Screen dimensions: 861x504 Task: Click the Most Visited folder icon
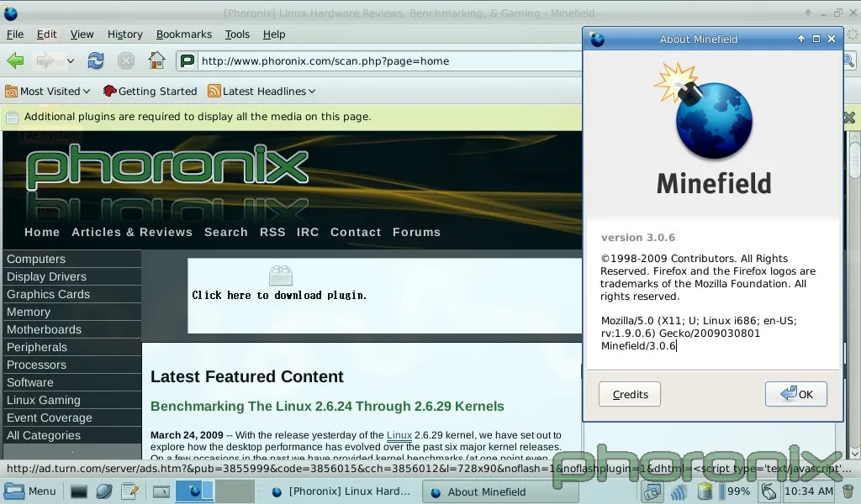[11, 91]
